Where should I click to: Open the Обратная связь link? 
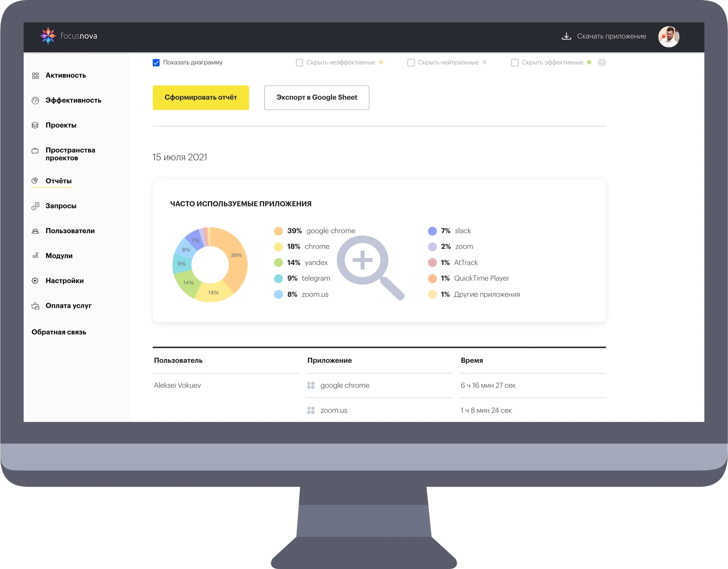59,332
